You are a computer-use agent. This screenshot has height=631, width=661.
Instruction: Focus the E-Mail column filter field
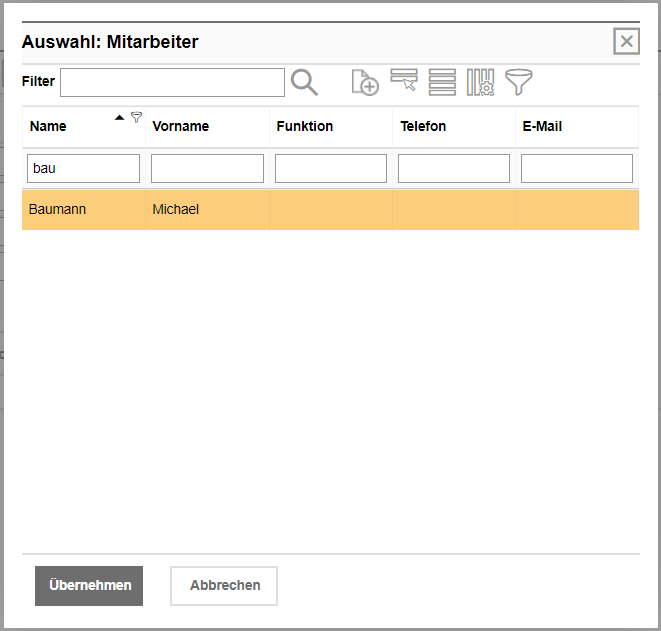pyautogui.click(x=576, y=168)
